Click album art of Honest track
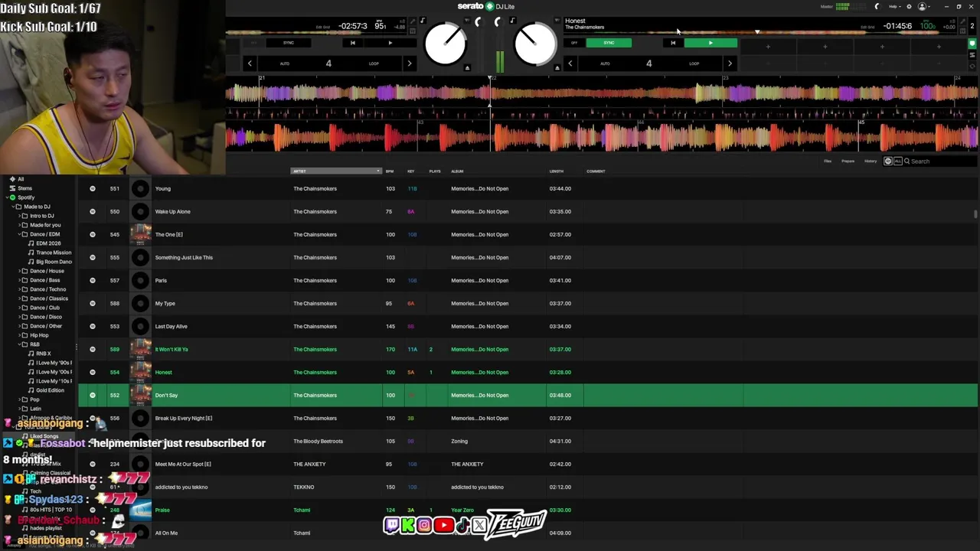980x551 pixels. pos(140,372)
